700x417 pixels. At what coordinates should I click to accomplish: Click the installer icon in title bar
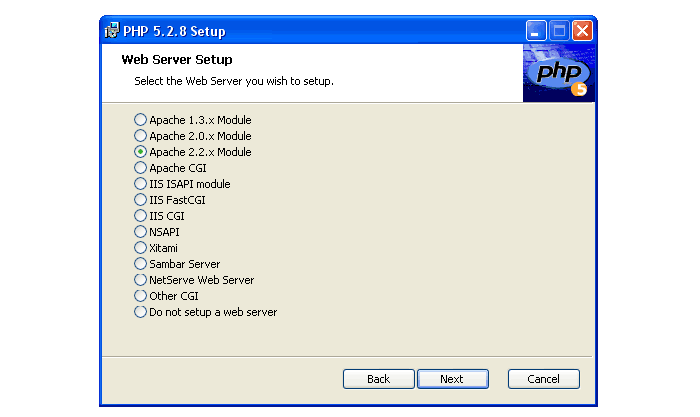coord(112,31)
